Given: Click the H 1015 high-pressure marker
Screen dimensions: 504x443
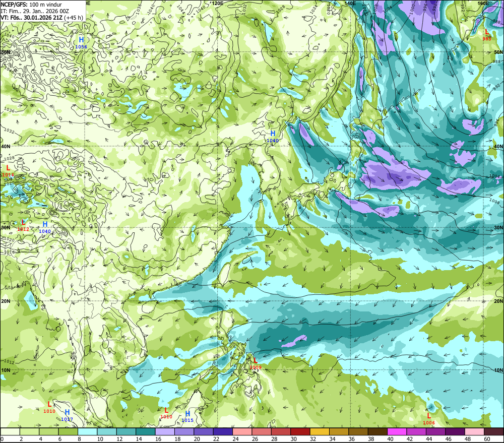Looking at the screenshot, I should coord(187,416).
